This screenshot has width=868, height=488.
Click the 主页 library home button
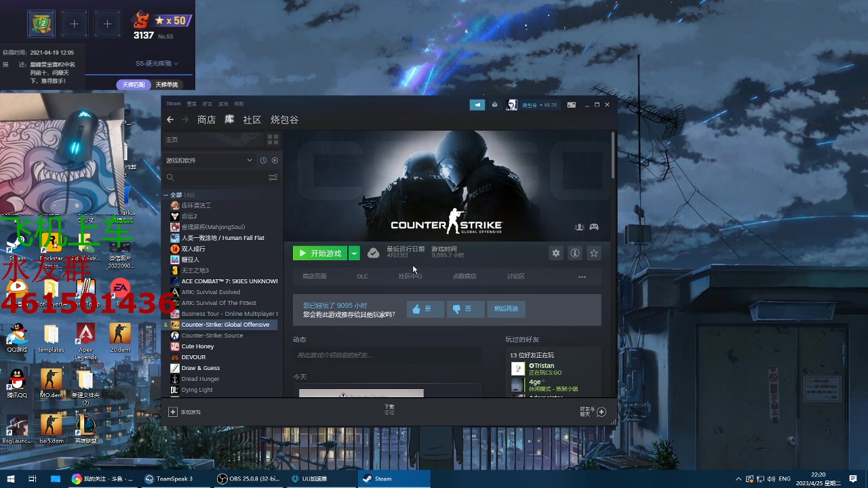point(214,140)
